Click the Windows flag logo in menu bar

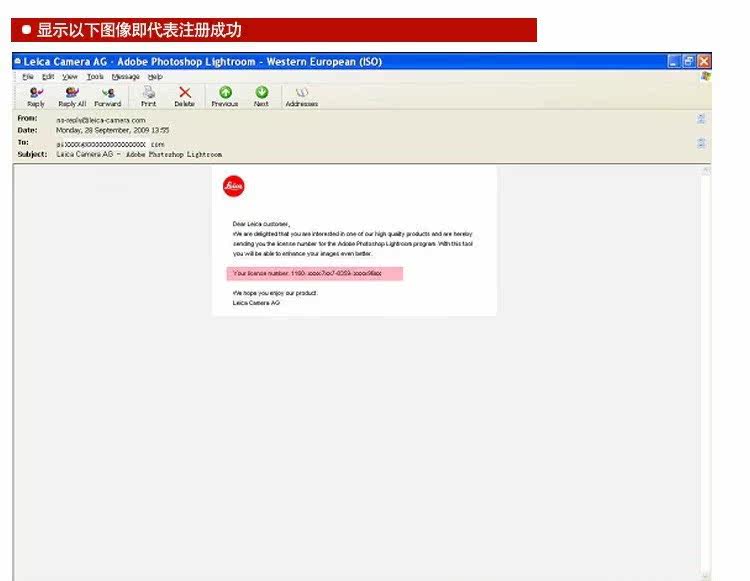tap(706, 77)
